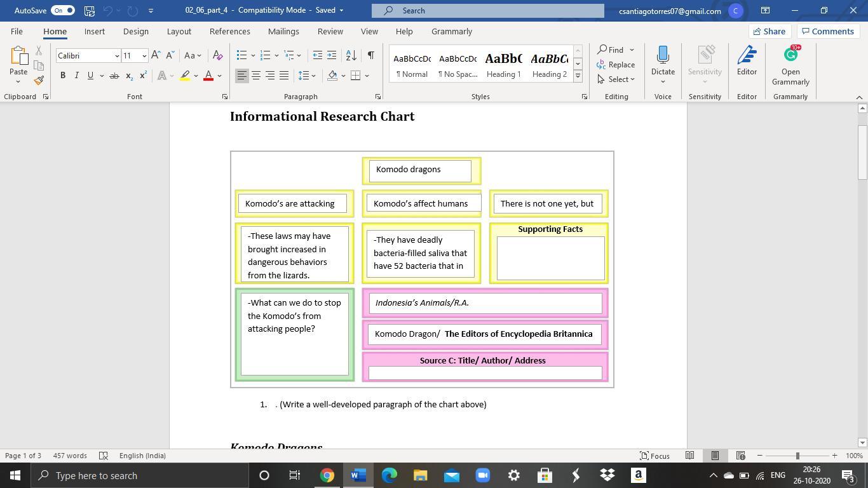Screen dimensions: 868x488
Task: Toggle the AutoSave switch
Action: (62, 10)
